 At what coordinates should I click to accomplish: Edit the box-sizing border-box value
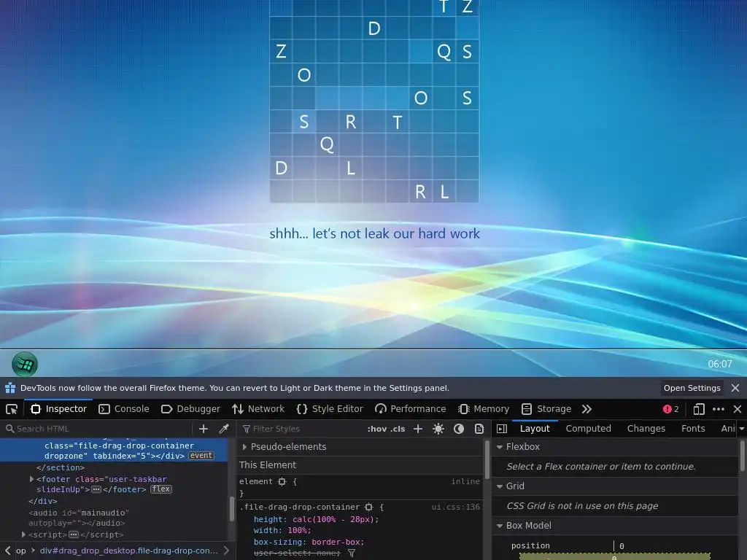point(336,542)
